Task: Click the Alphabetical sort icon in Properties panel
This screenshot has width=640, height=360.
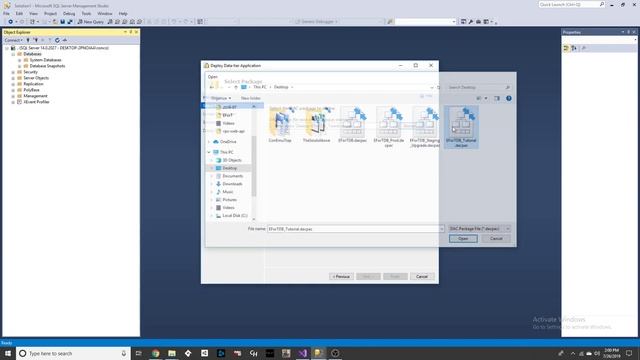Action: pos(574,48)
